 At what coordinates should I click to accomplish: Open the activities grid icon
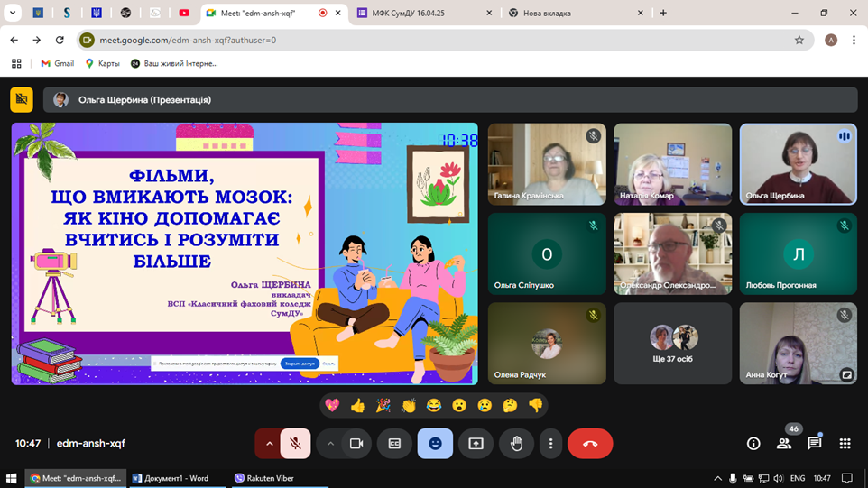[845, 444]
